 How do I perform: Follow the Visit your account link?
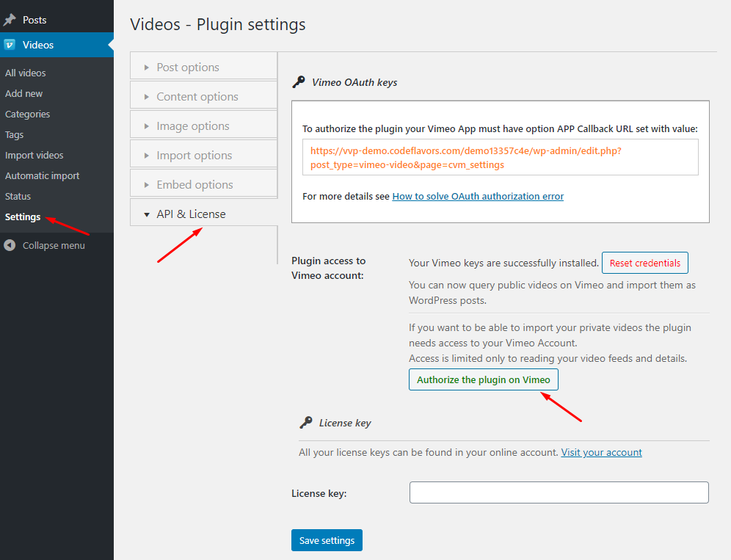tap(601, 452)
